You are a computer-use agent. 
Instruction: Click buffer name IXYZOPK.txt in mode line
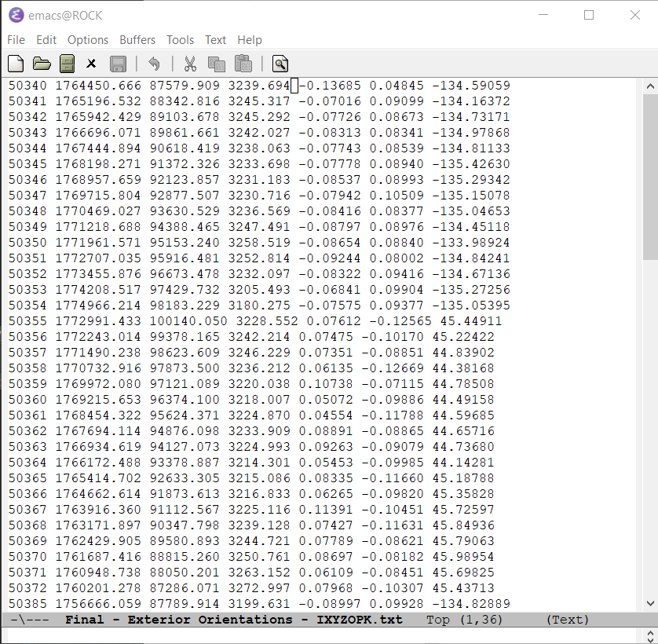point(359,619)
